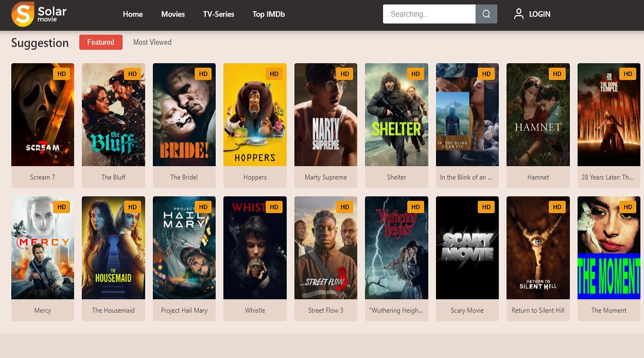This screenshot has width=644, height=358.
Task: Open the Home menu item
Action: [x=133, y=14]
